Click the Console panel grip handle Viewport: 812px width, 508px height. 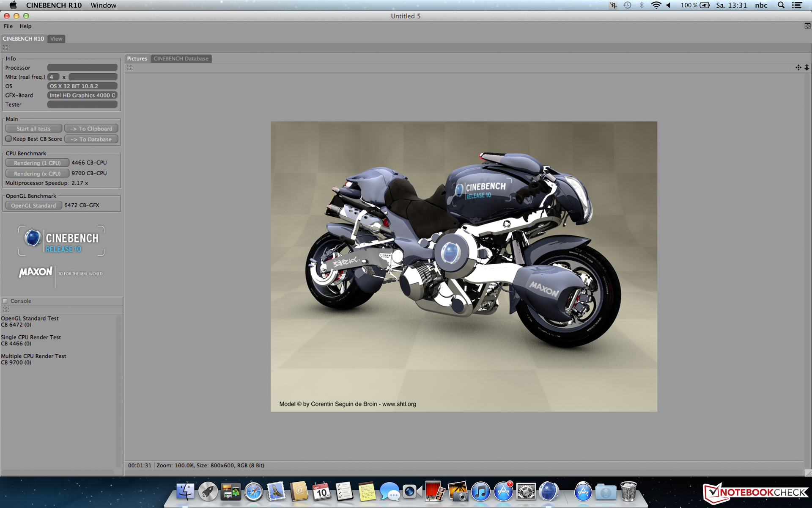point(5,309)
